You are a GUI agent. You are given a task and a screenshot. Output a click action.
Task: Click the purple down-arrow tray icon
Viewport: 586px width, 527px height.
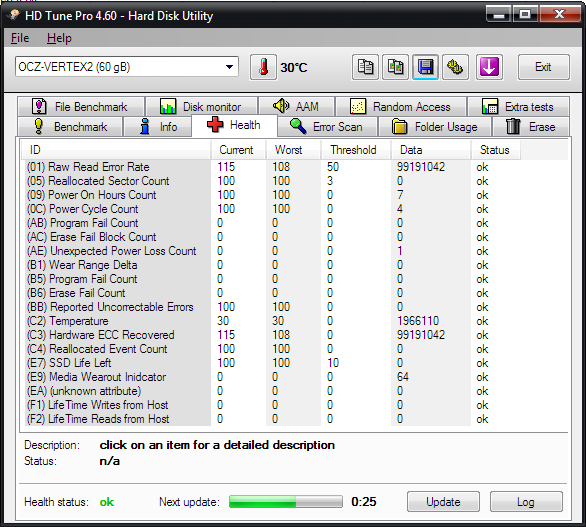(489, 67)
